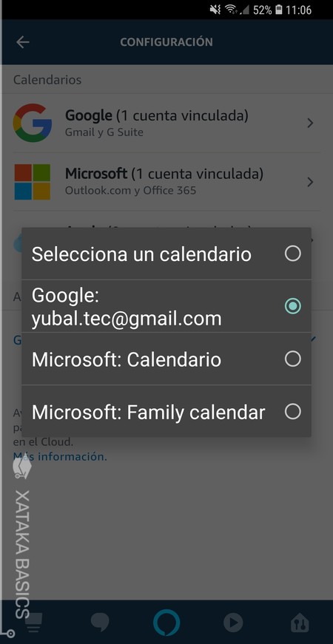This screenshot has width=333, height=644.
Task: Open the Devices smart home icon
Action: (x=299, y=623)
